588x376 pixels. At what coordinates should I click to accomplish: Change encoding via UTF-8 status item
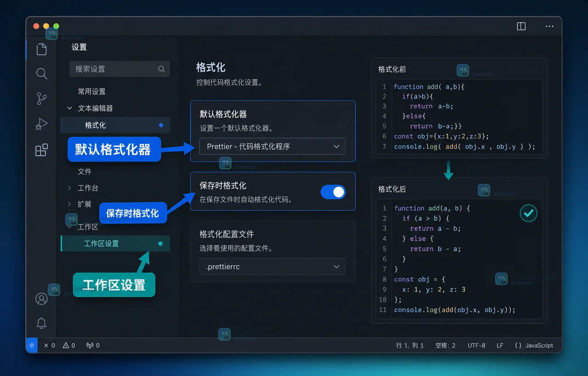tap(476, 345)
